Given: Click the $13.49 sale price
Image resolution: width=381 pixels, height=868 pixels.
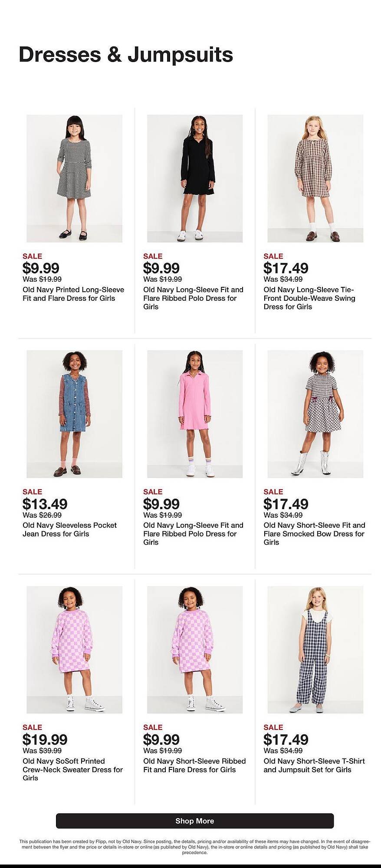Looking at the screenshot, I should pyautogui.click(x=45, y=504).
